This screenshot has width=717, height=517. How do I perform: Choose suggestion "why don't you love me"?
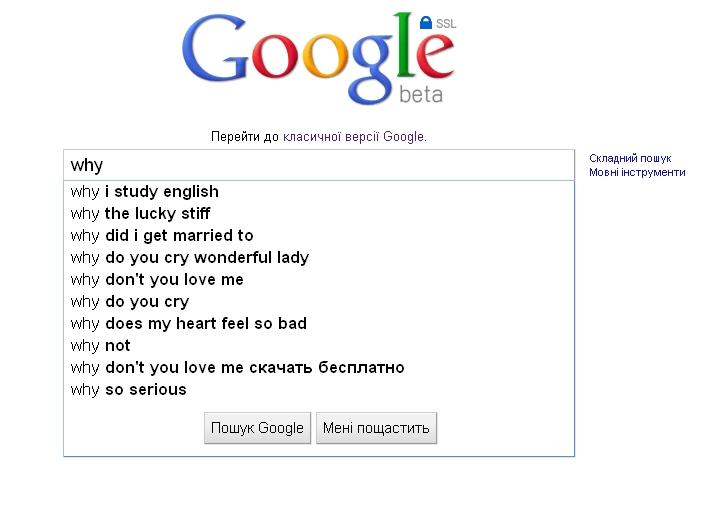tap(157, 279)
